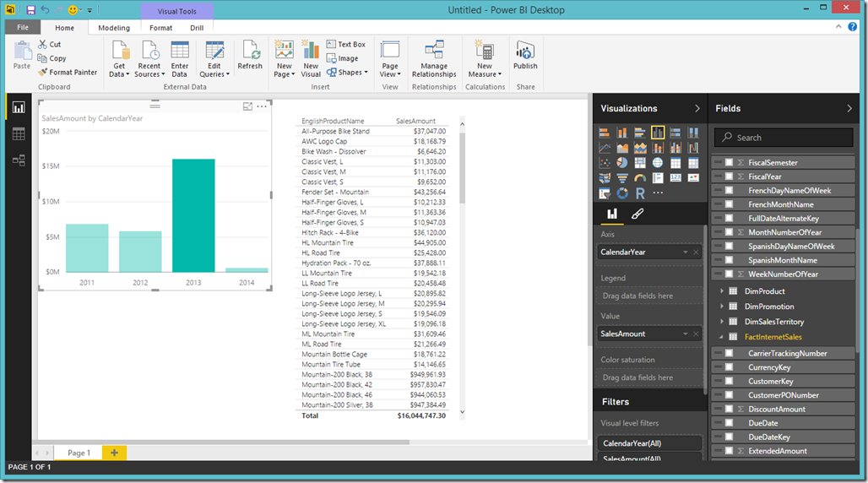Open the Help question mark icon
Viewport: 868px width, 483px height.
[x=853, y=26]
